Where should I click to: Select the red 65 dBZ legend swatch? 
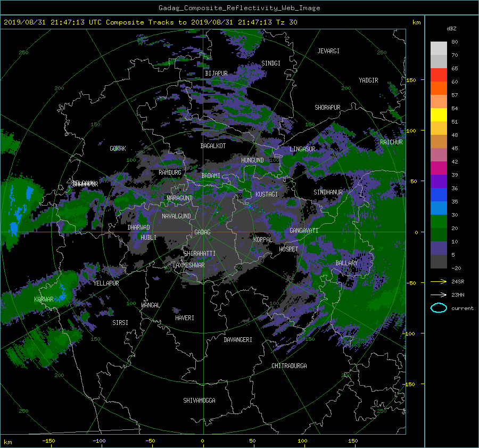pos(439,75)
